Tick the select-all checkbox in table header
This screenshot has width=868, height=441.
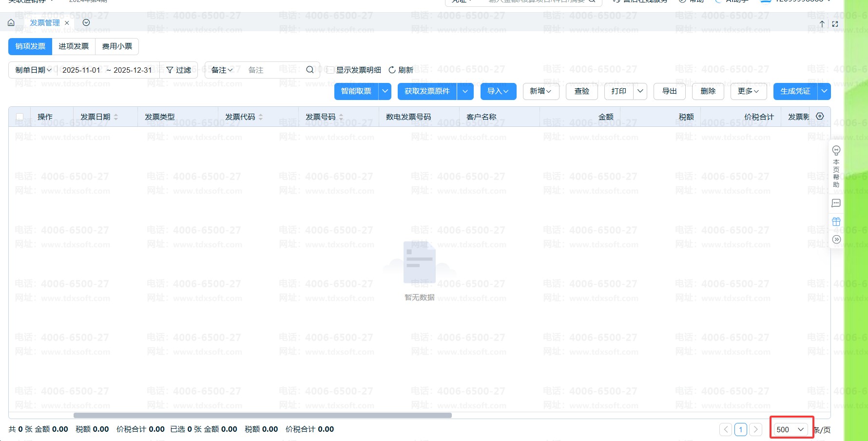click(x=20, y=117)
